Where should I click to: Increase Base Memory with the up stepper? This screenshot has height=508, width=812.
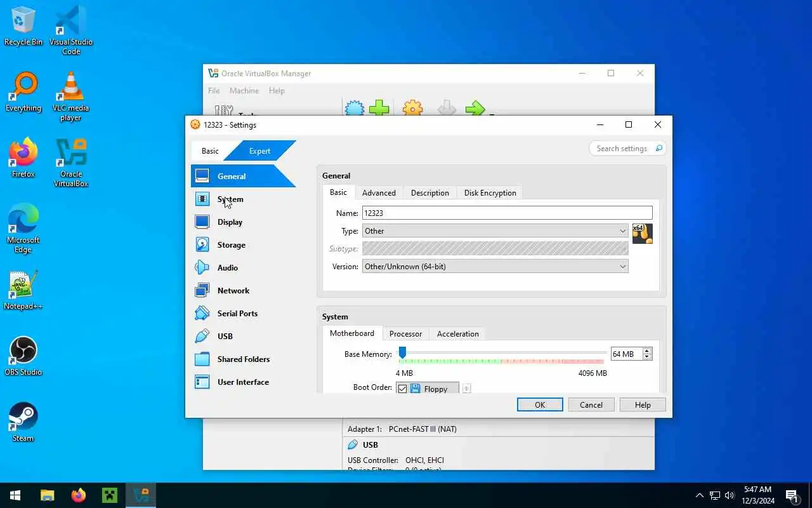[x=647, y=351]
